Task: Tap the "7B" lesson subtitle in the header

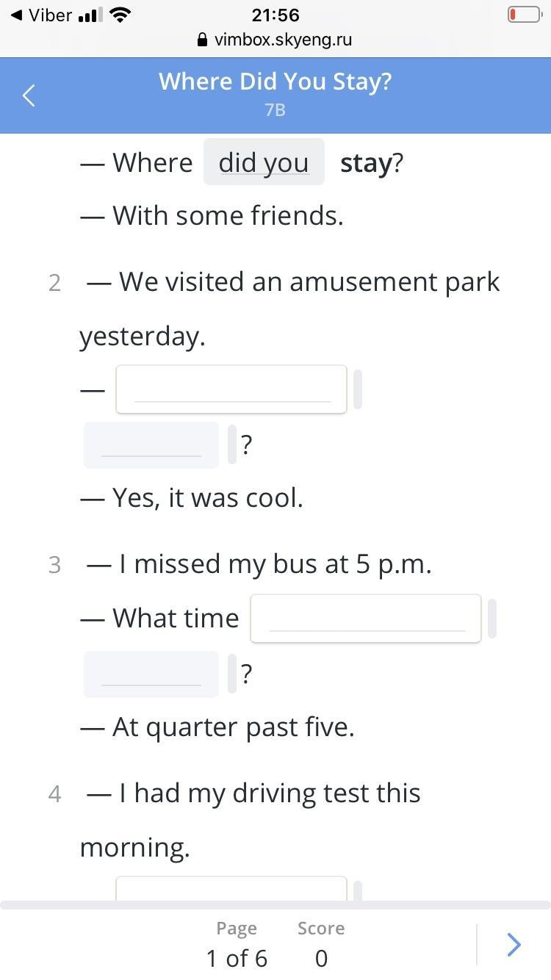Action: 275,110
